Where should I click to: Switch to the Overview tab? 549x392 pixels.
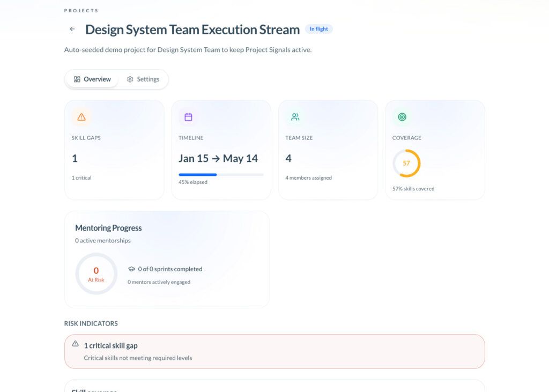pos(92,79)
